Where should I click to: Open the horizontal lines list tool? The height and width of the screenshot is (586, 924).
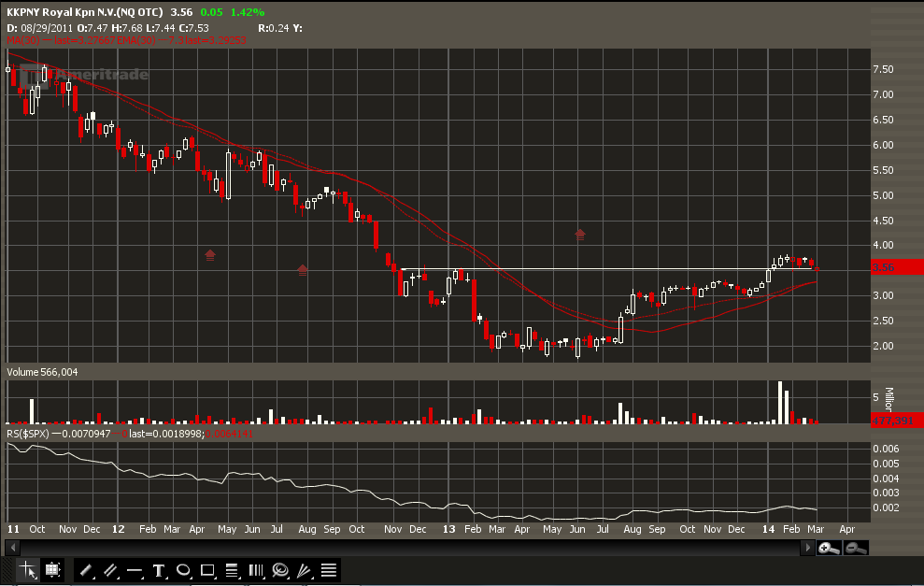tap(329, 570)
